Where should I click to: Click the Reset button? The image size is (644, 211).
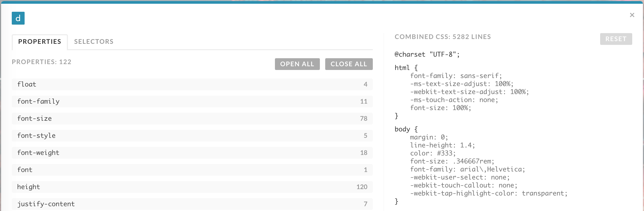[616, 39]
